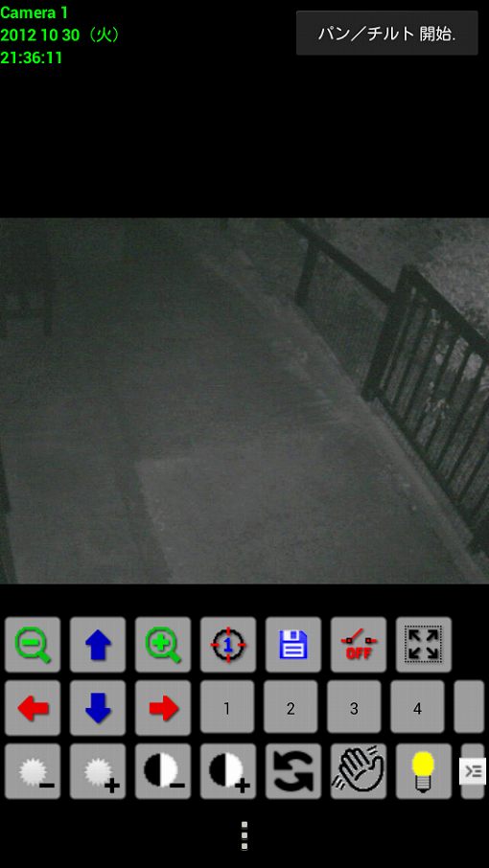Select preset button 3
The height and width of the screenshot is (868, 489).
coord(354,707)
